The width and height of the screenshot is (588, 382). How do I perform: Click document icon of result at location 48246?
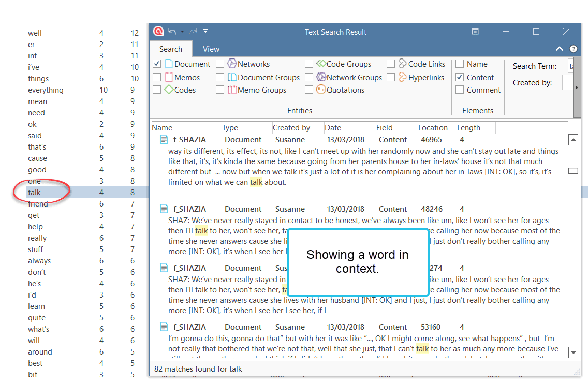click(164, 209)
